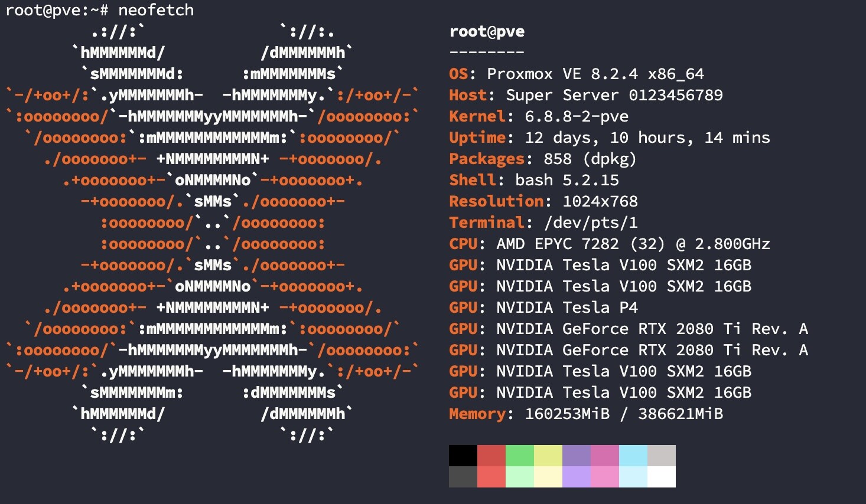Select the sky-blue swatch in the top palette row
The width and height of the screenshot is (866, 504).
click(x=633, y=456)
